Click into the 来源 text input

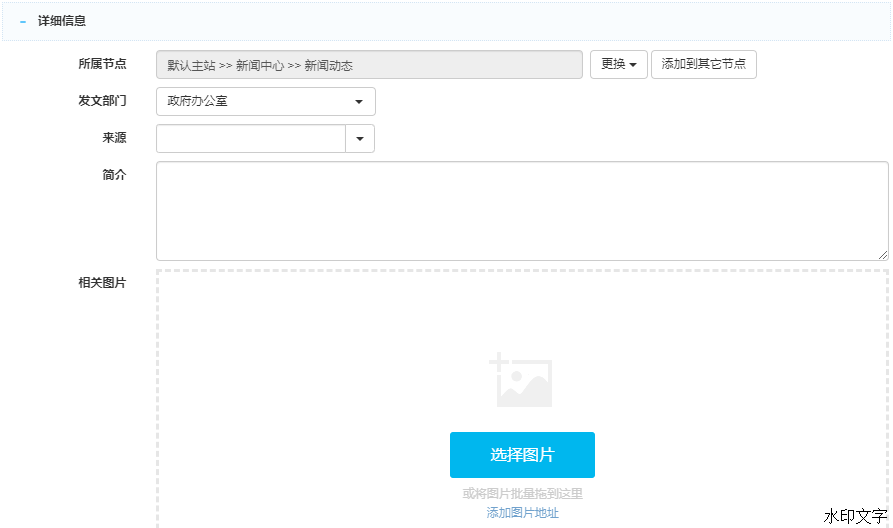[x=251, y=138]
